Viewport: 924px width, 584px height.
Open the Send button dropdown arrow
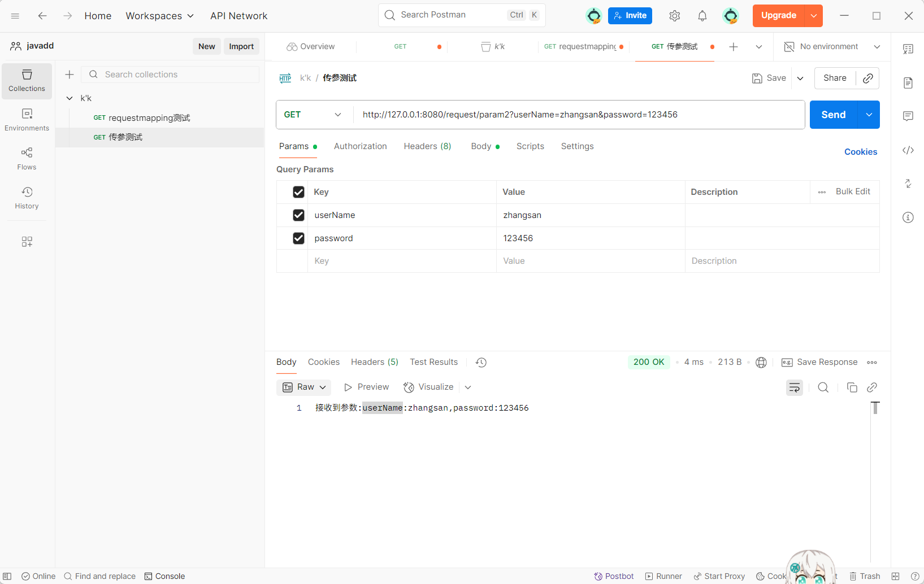869,115
